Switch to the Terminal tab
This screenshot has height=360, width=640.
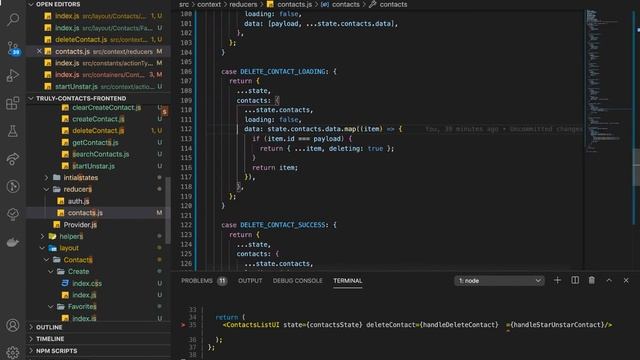(347, 281)
